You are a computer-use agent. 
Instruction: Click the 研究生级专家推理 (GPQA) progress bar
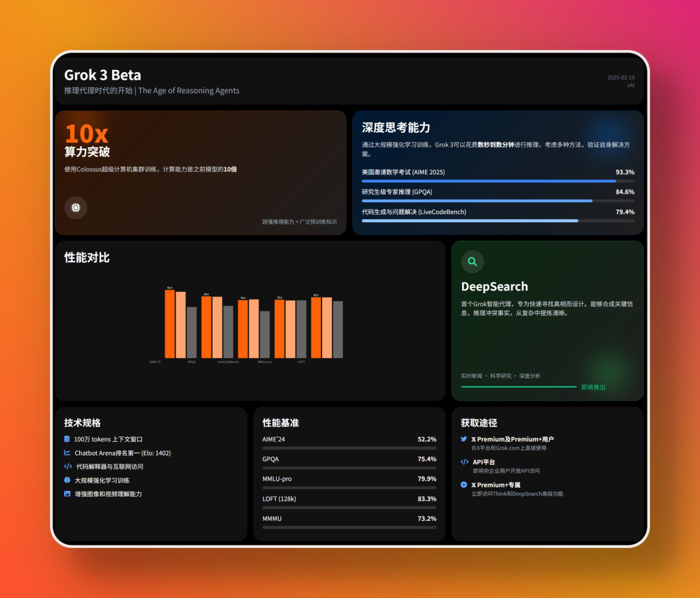498,201
